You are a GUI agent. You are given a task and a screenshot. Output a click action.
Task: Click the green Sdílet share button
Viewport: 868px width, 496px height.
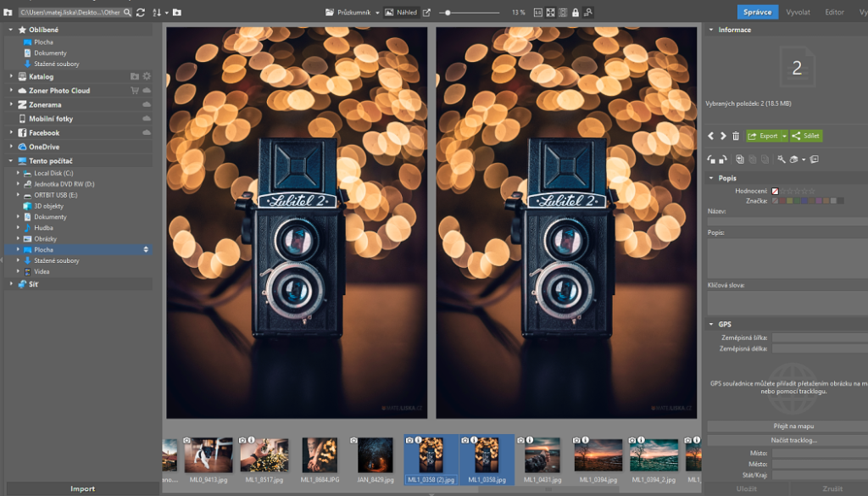click(806, 136)
